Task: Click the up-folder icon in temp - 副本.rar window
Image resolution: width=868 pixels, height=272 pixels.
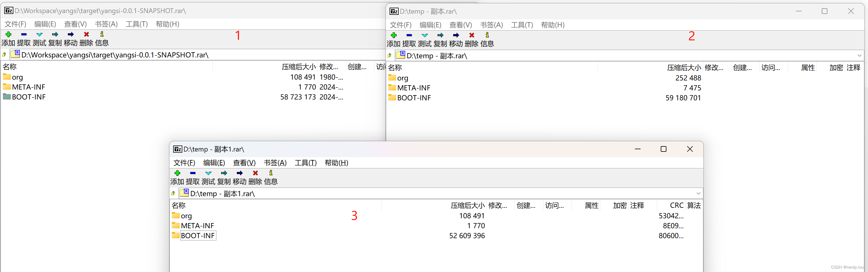Action: (x=390, y=55)
